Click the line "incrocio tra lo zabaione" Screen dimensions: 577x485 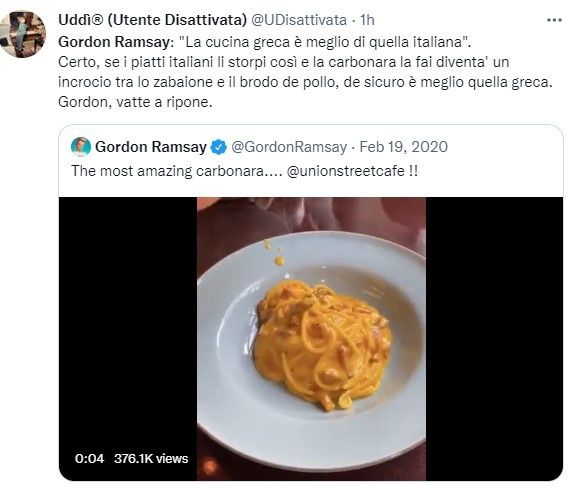click(305, 82)
